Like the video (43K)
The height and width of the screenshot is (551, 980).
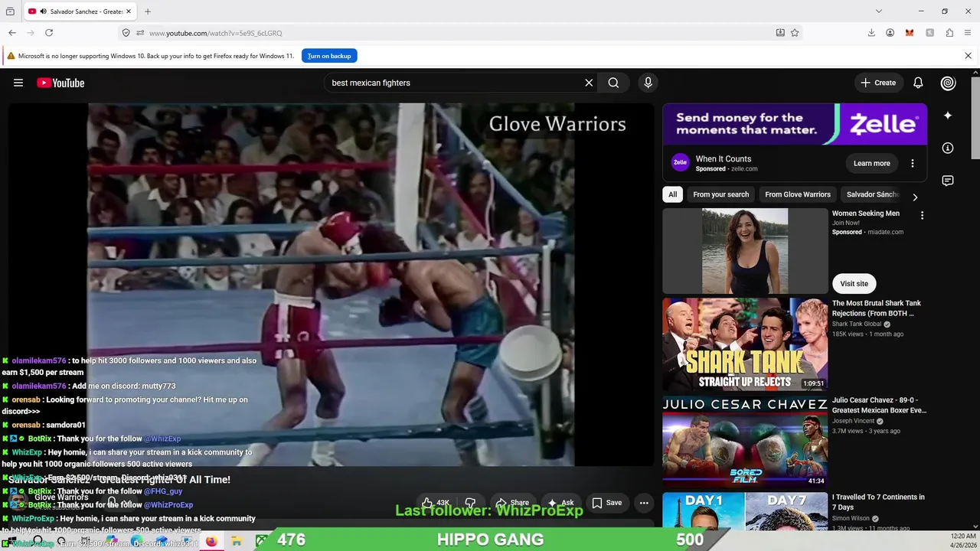[436, 503]
